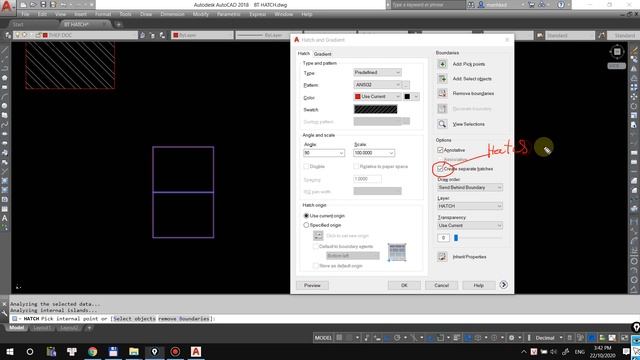Click the screen recorder icon on taskbar
This screenshot has height=360, width=640.
coord(175,351)
